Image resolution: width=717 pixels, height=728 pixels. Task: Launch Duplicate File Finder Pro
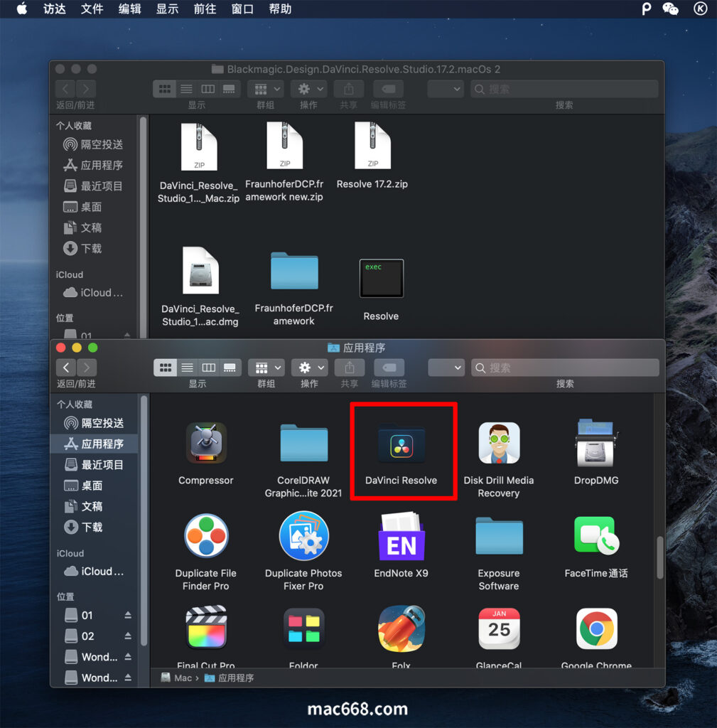[x=206, y=535]
